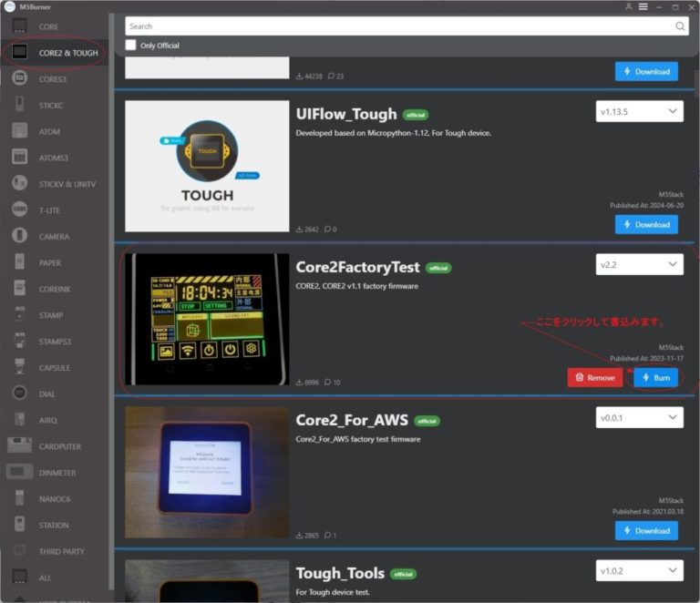Screen dimensions: 700x603
Task: Click the search magnifier icon
Action: pyautogui.click(x=680, y=26)
